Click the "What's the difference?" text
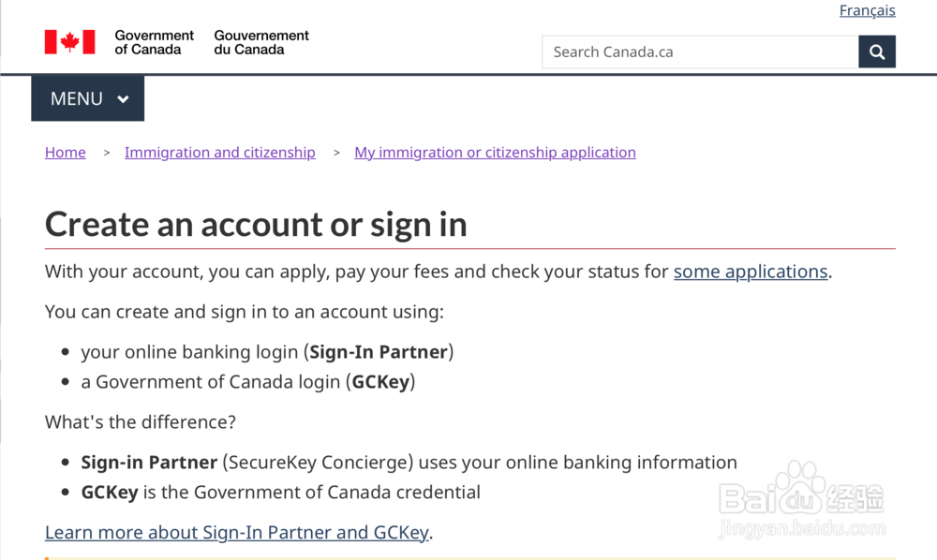 click(x=141, y=422)
